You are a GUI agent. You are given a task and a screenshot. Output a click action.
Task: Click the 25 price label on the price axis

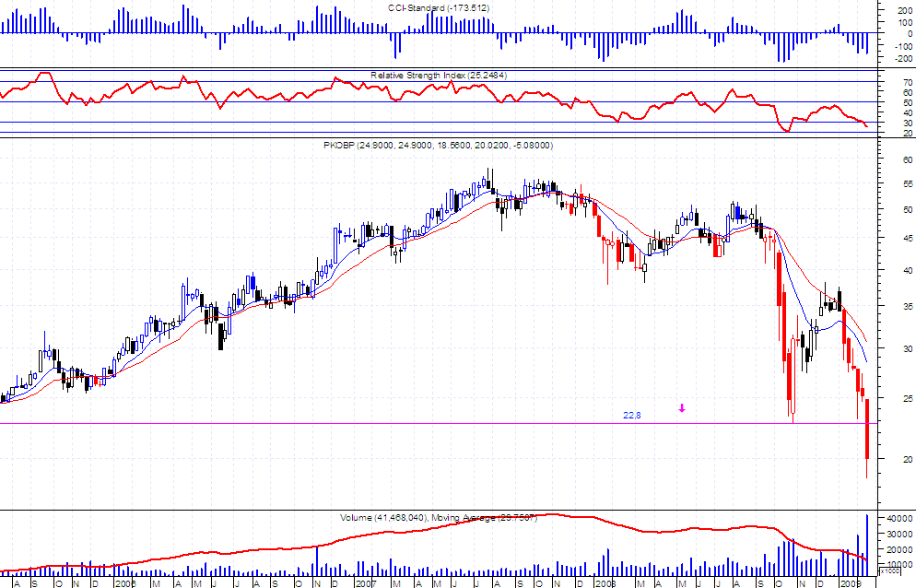click(x=908, y=399)
